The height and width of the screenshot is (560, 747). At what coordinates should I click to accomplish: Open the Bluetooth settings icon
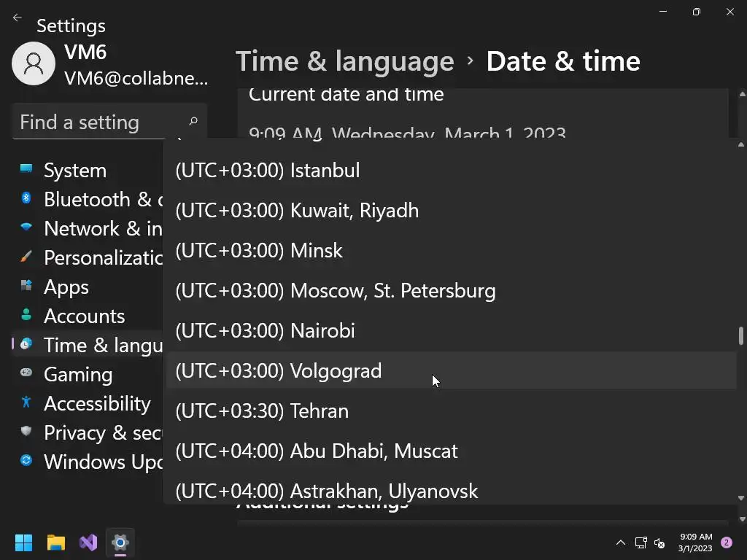pyautogui.click(x=26, y=198)
